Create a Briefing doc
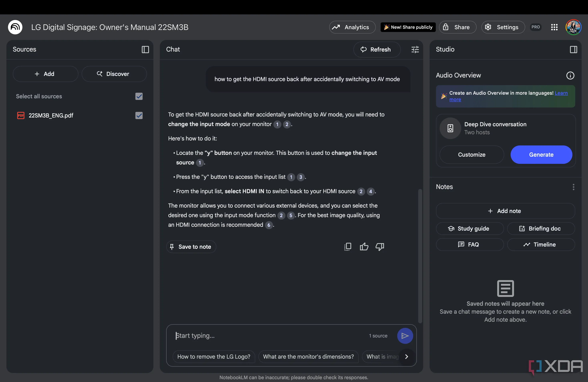The height and width of the screenshot is (382, 588). tap(541, 229)
